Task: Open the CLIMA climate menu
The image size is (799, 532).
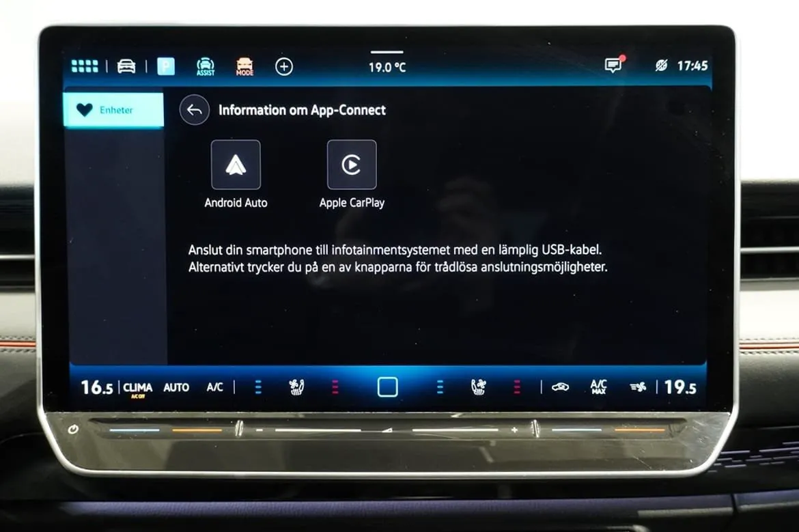Action: point(137,389)
